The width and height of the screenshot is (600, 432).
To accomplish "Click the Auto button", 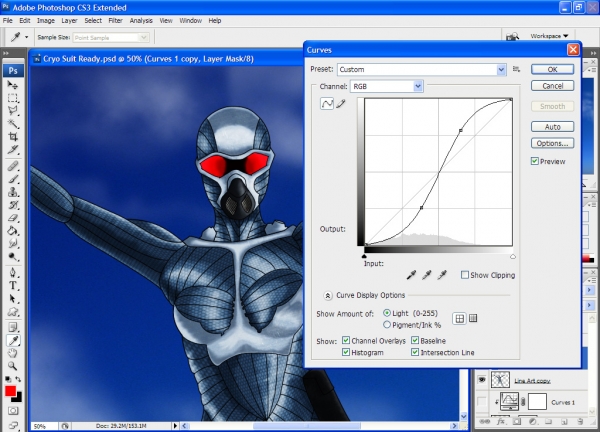I will 552,127.
